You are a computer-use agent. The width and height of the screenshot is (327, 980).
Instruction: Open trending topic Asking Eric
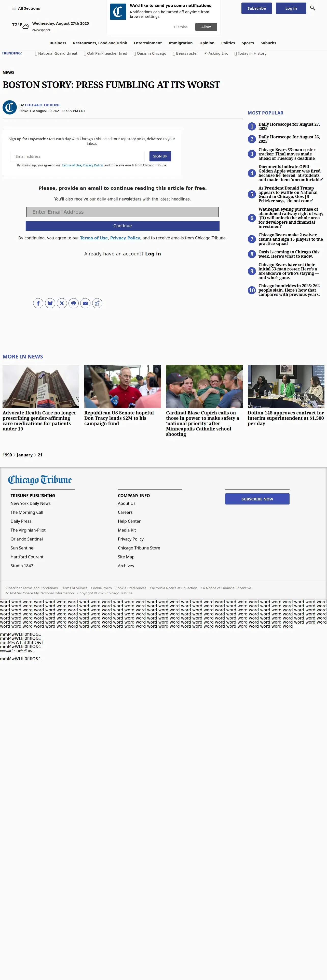216,54
